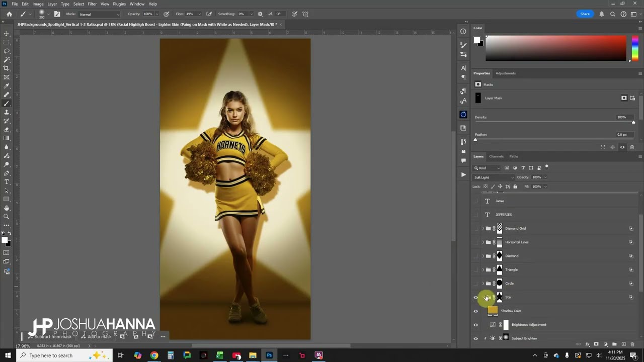Select the Horizontal Type tool
Image resolution: width=644 pixels, height=362 pixels.
point(7,182)
